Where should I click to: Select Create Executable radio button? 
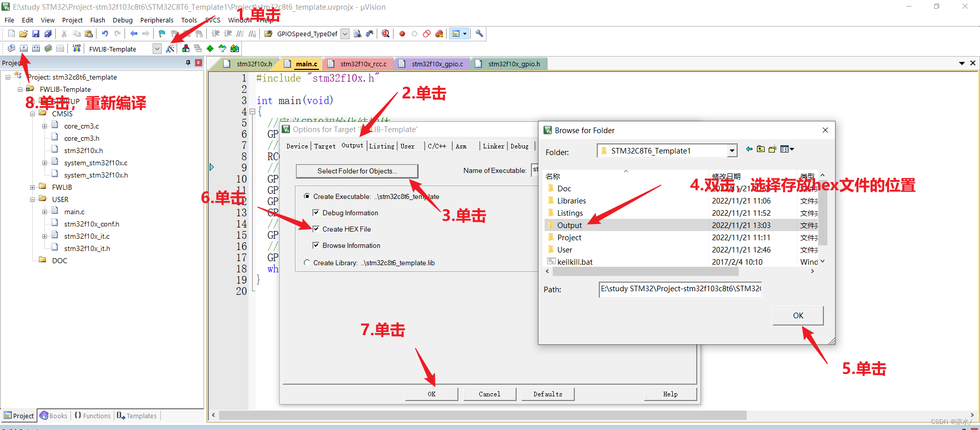coord(307,196)
